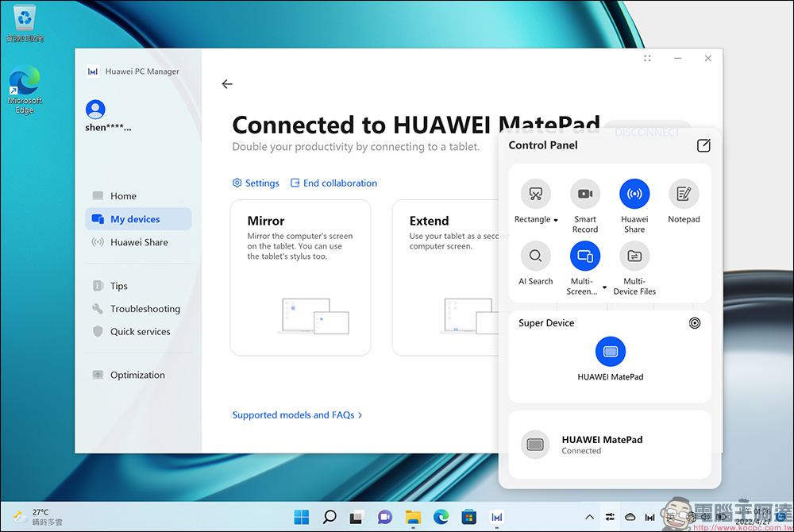Choose the Extend mode card
This screenshot has width=794, height=532.
[x=445, y=277]
